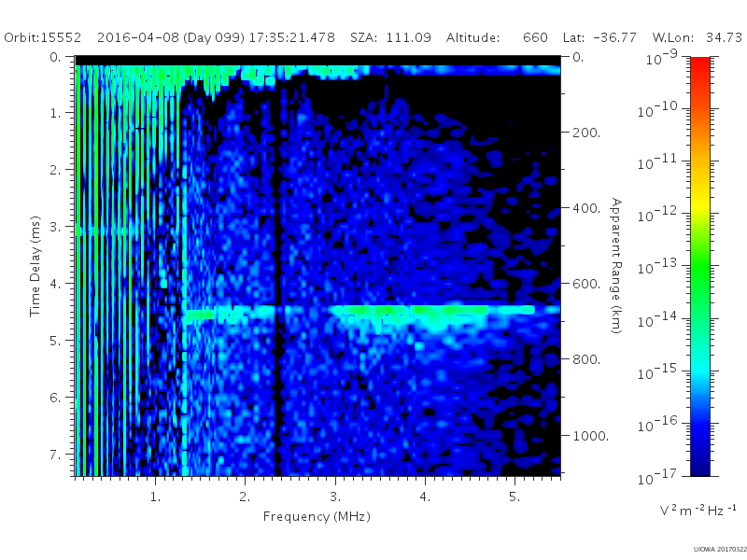Viewport: 747px width, 560px height.
Task: Click the 3. tick on Time Delay axis
Action: tap(55, 227)
